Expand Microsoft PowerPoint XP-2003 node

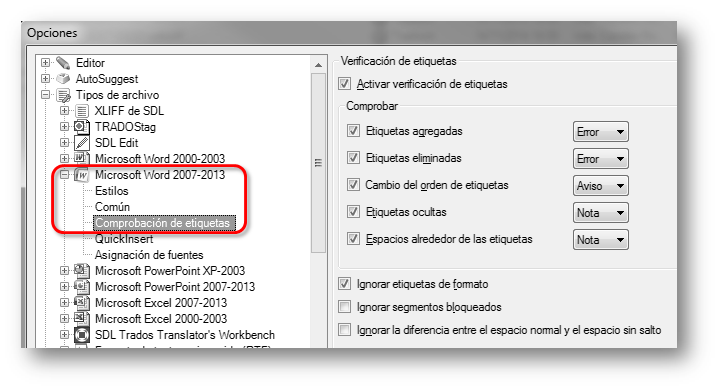click(64, 270)
